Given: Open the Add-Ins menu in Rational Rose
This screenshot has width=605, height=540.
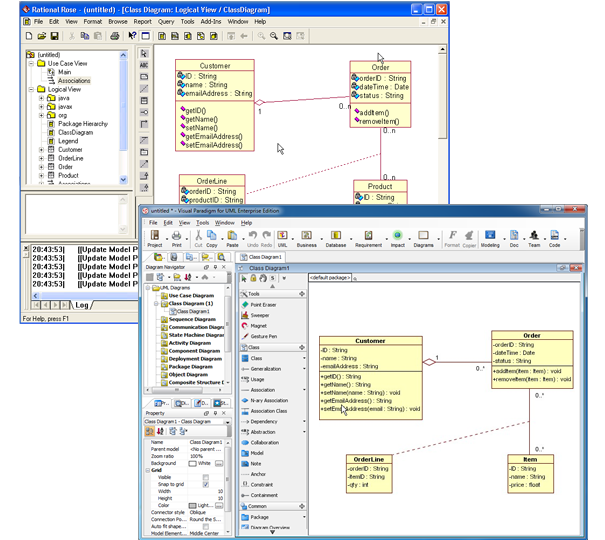Looking at the screenshot, I should point(211,22).
